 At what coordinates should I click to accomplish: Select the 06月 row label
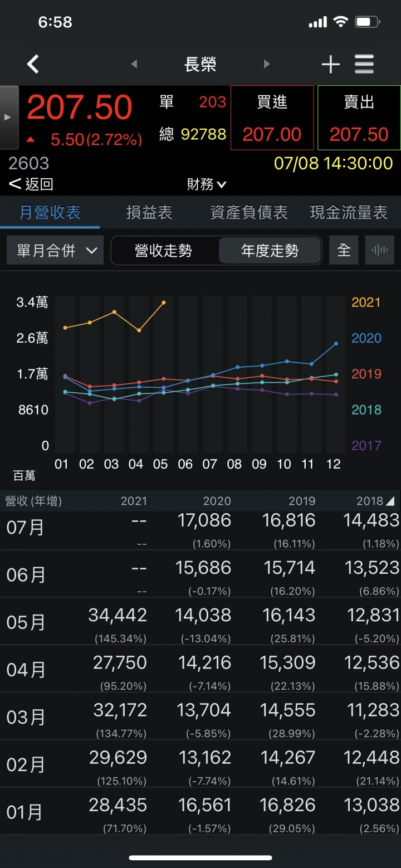pyautogui.click(x=26, y=574)
